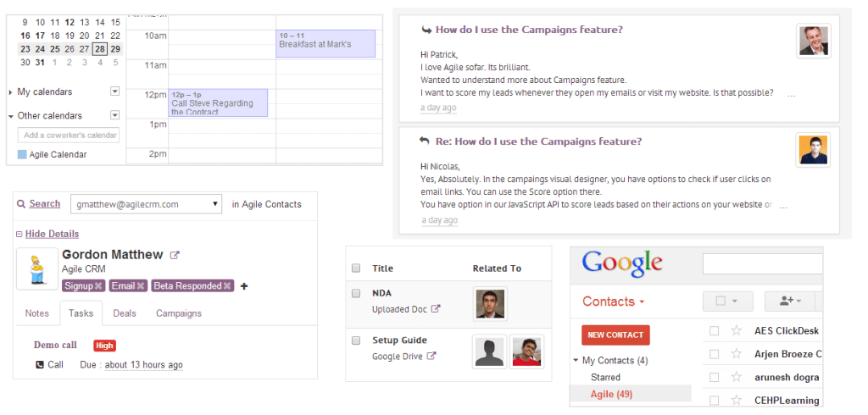Click the plus icon to add tag
Viewport: 868px width, 415px height.
tap(244, 286)
